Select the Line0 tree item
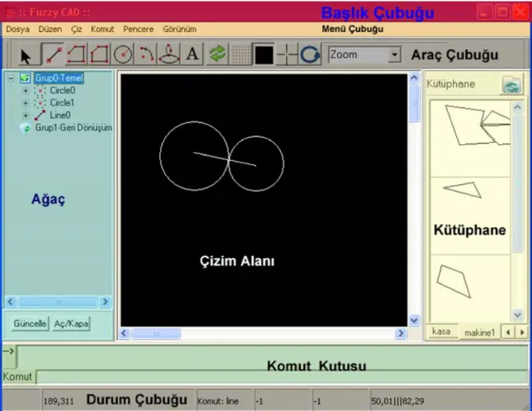532x411 pixels. click(x=60, y=116)
